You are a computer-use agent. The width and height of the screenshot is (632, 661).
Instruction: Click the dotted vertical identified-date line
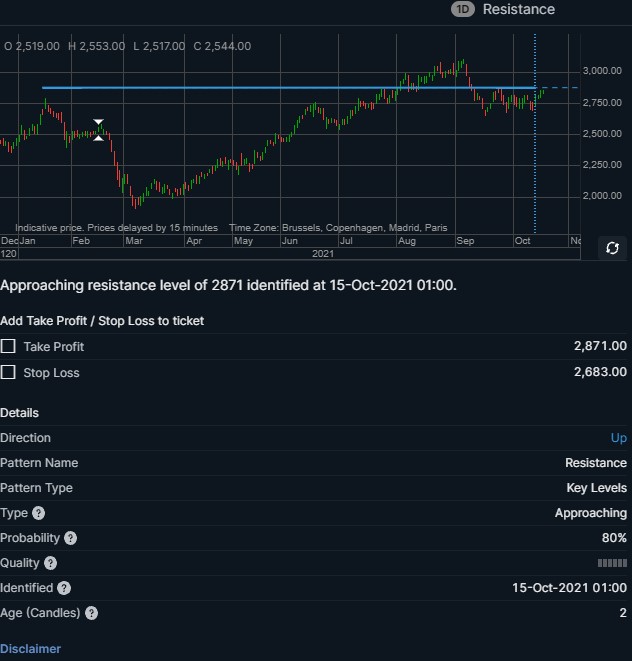click(535, 134)
